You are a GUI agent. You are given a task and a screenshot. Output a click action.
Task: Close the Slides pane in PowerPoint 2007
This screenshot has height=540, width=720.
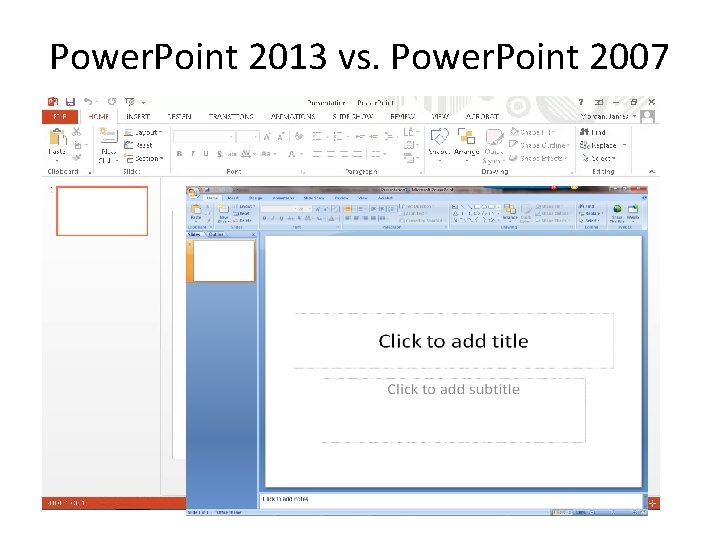click(x=253, y=234)
